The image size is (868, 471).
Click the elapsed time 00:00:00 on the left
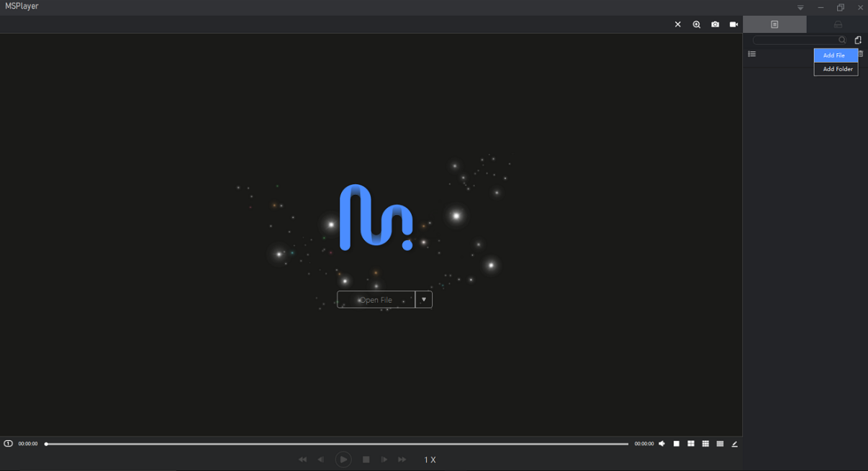coord(28,444)
